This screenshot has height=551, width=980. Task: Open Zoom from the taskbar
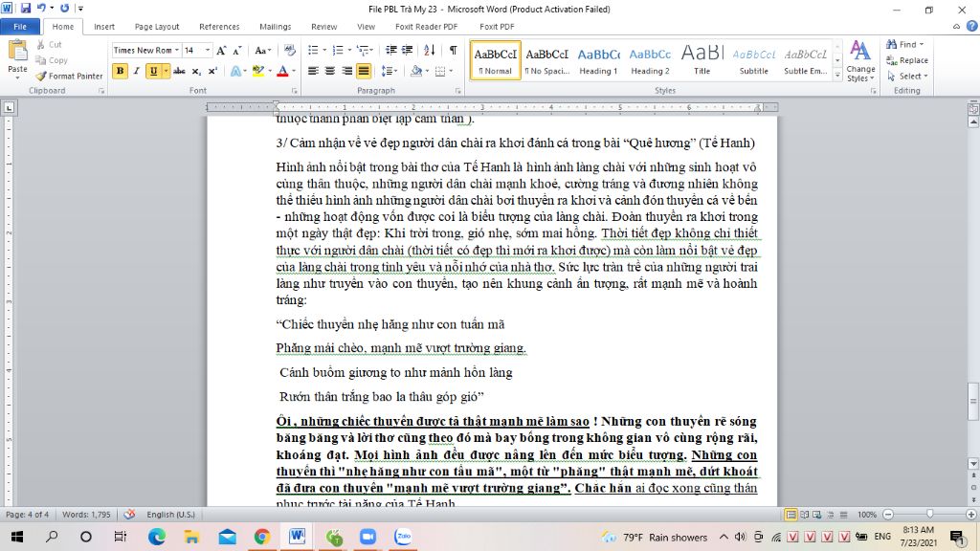368,537
